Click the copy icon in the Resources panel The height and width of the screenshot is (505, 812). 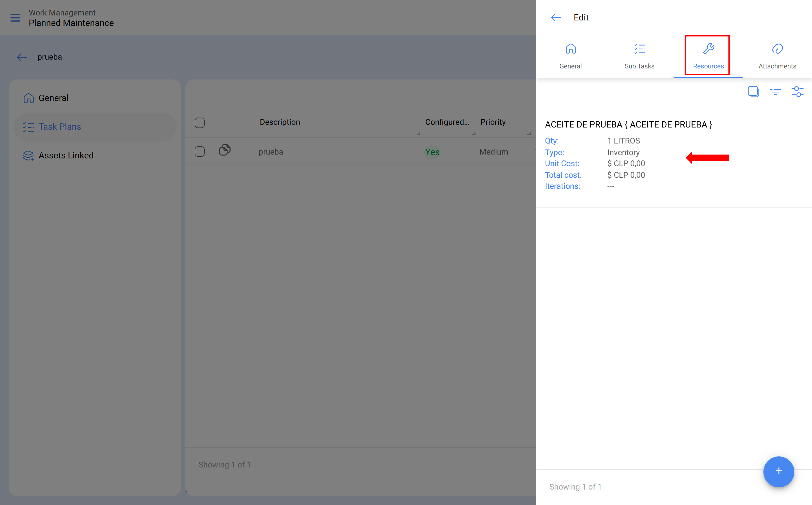(753, 91)
